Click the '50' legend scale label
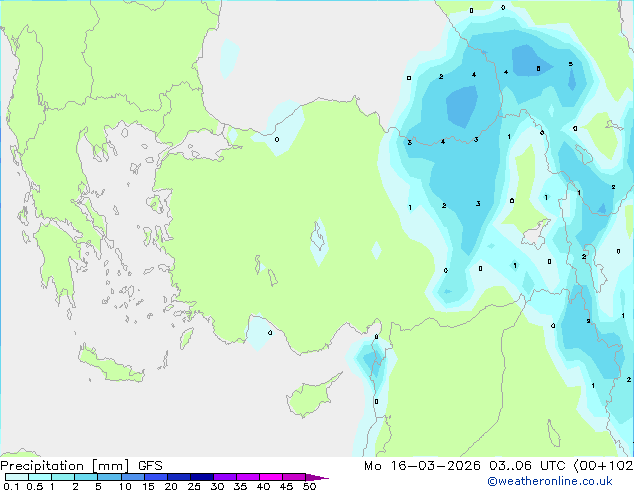This screenshot has height=490, width=634. pos(309,486)
